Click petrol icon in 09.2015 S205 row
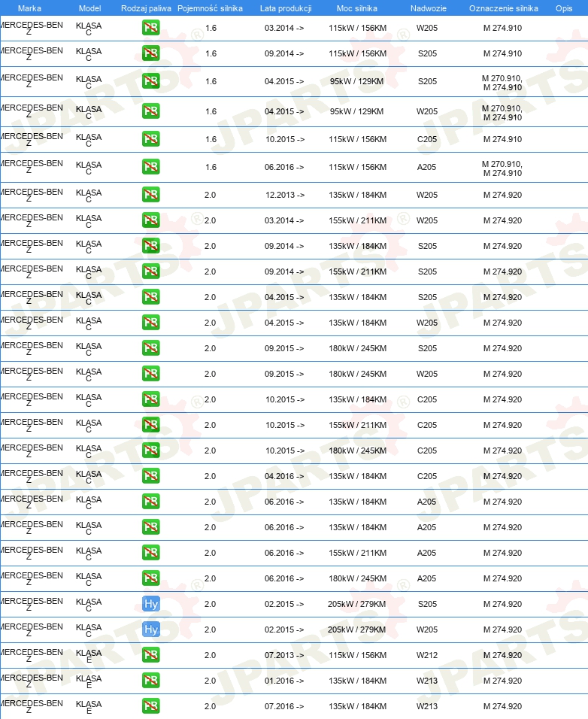588x719 pixels. (x=151, y=348)
